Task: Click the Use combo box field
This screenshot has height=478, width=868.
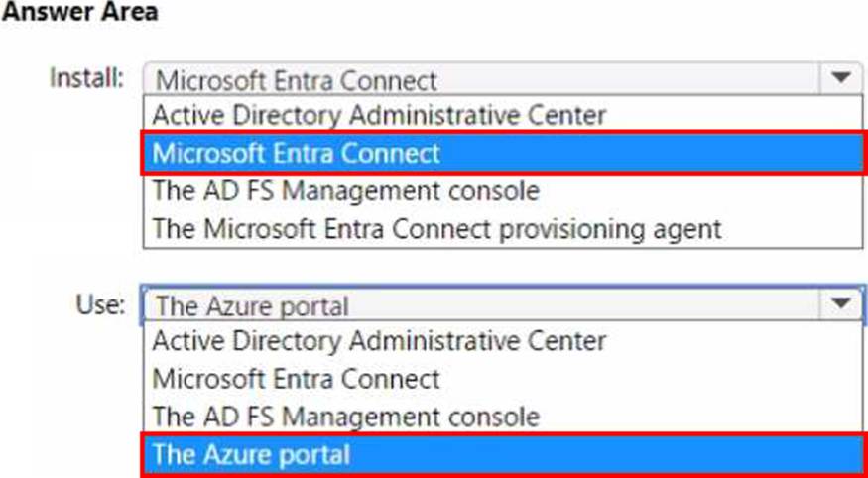Action: 486,305
